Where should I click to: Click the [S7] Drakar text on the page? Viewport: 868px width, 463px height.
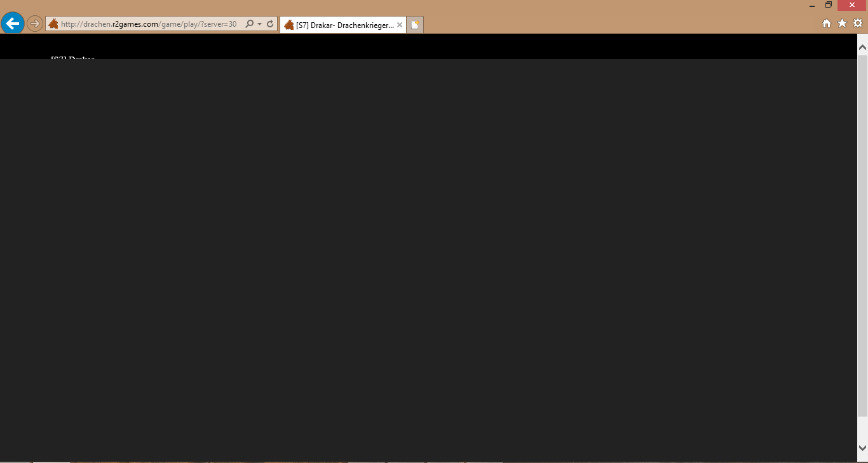click(72, 59)
